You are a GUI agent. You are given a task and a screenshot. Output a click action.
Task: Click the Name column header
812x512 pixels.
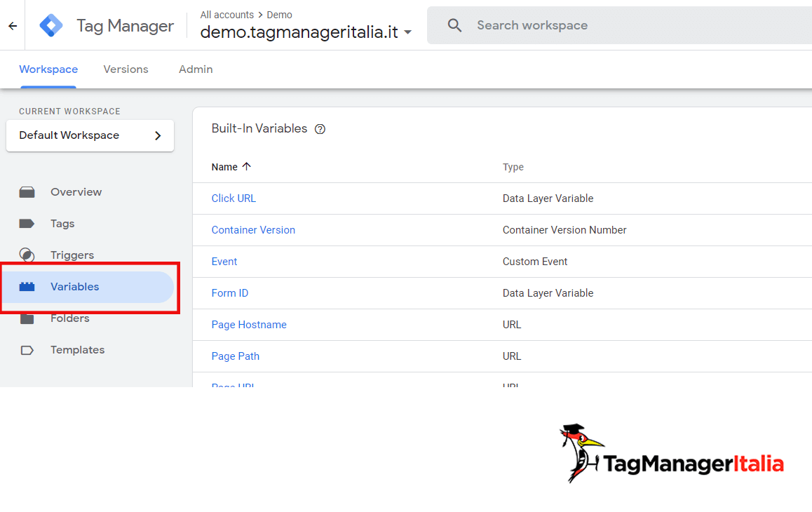tap(224, 167)
